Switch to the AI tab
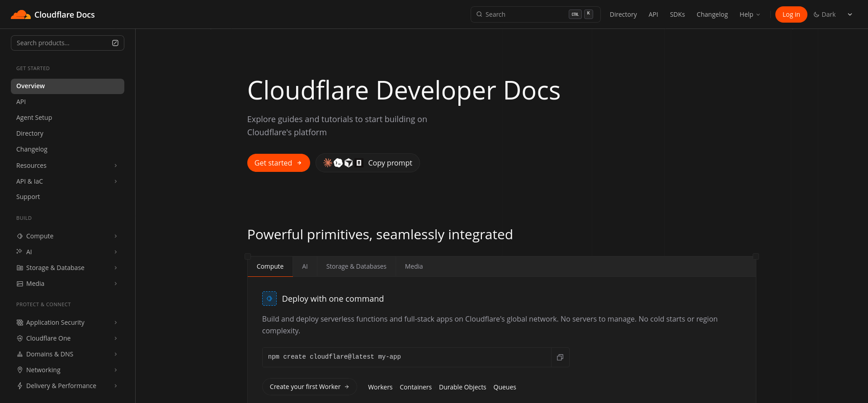The width and height of the screenshot is (868, 403). tap(305, 266)
